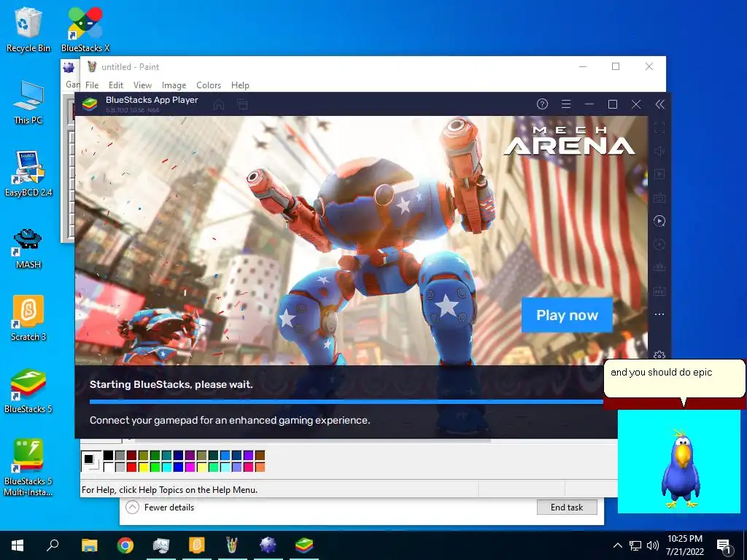747x560 pixels.
Task: Open the Paint Edit menu
Action: 116,85
